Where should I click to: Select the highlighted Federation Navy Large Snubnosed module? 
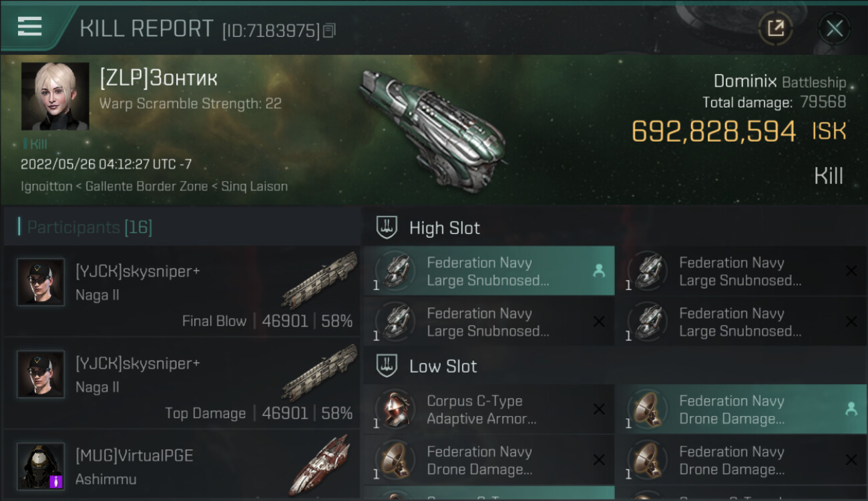489,271
